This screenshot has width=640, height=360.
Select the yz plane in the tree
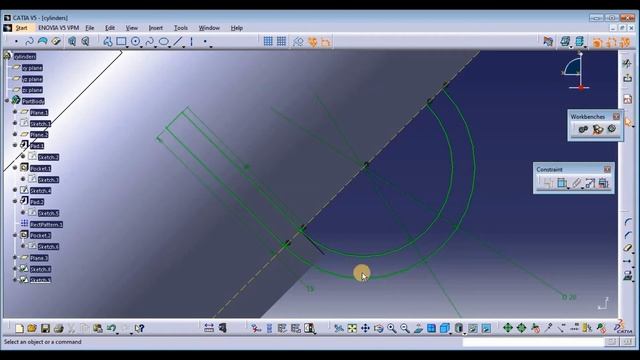[32, 79]
